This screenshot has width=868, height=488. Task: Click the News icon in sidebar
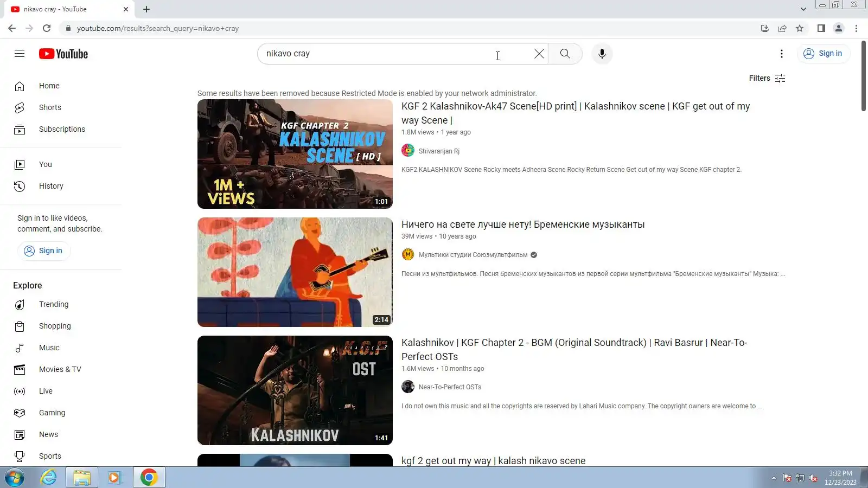pos(20,434)
